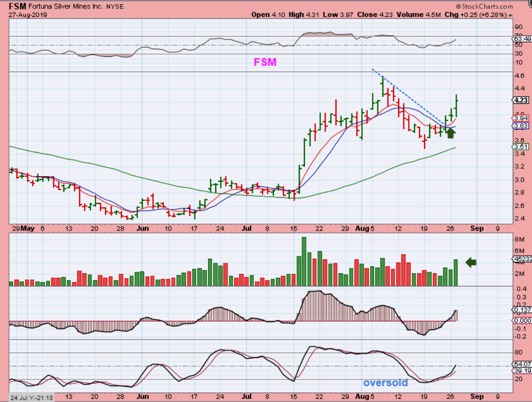Viewport: 532px width, 402px height.
Task: Click the -0.2 MACD axis label
Action: pos(521,336)
